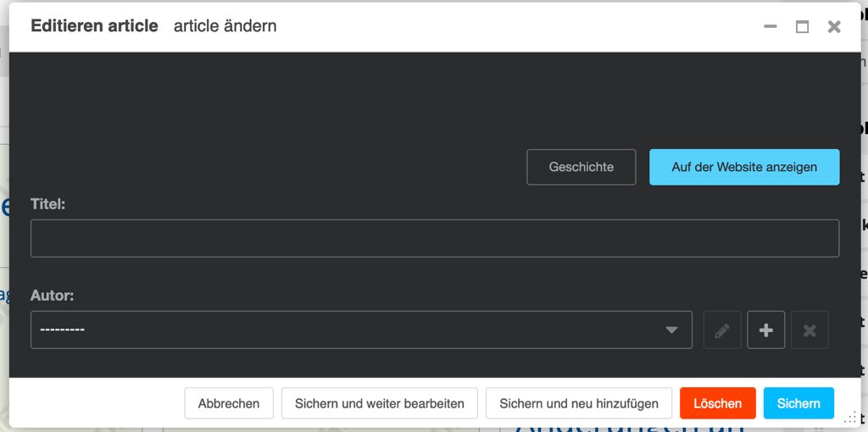
Task: Click the Autor: label
Action: tap(52, 296)
